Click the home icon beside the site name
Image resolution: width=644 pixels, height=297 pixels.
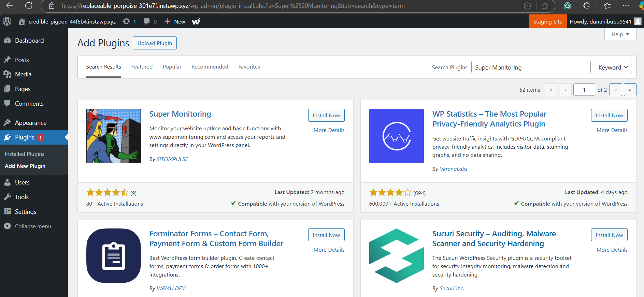point(22,21)
